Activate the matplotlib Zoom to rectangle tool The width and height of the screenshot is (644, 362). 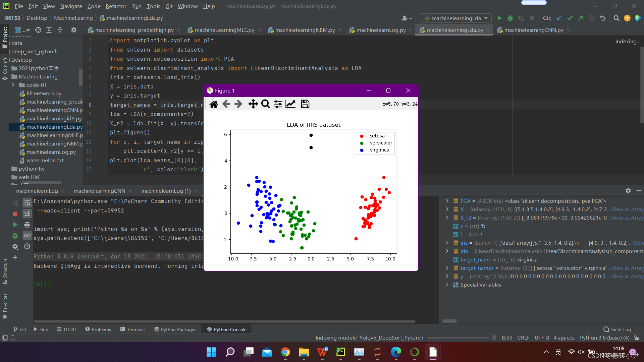coord(265,104)
